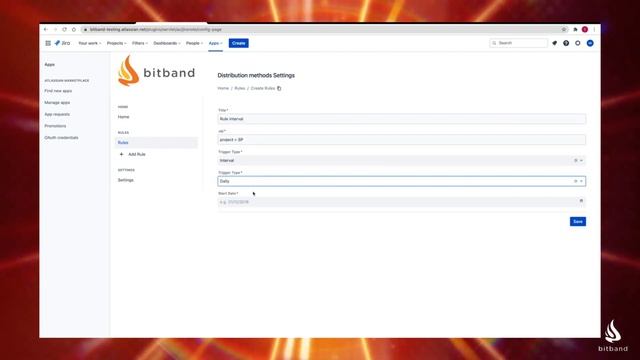Click the blue Create button
Image resolution: width=640 pixels, height=360 pixels.
[x=238, y=43]
